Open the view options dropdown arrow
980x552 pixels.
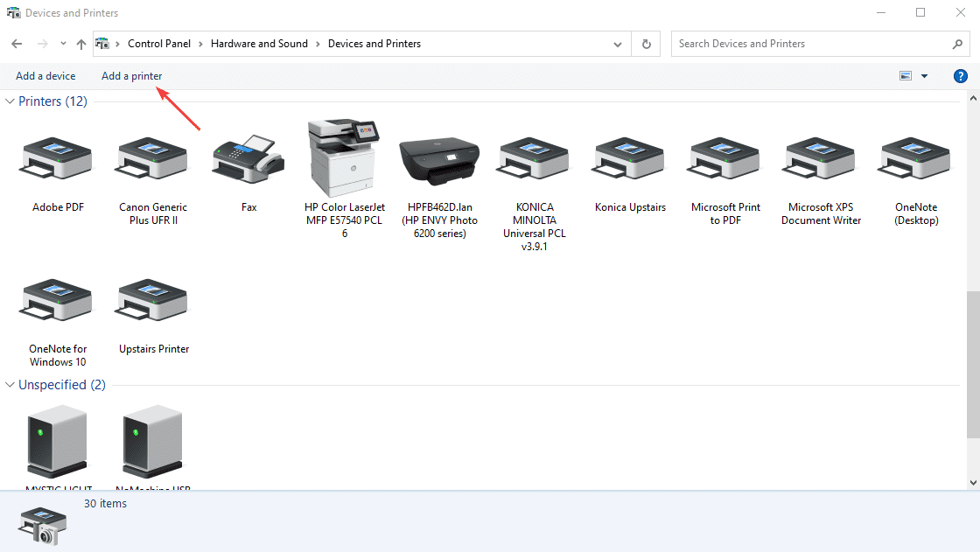point(924,76)
